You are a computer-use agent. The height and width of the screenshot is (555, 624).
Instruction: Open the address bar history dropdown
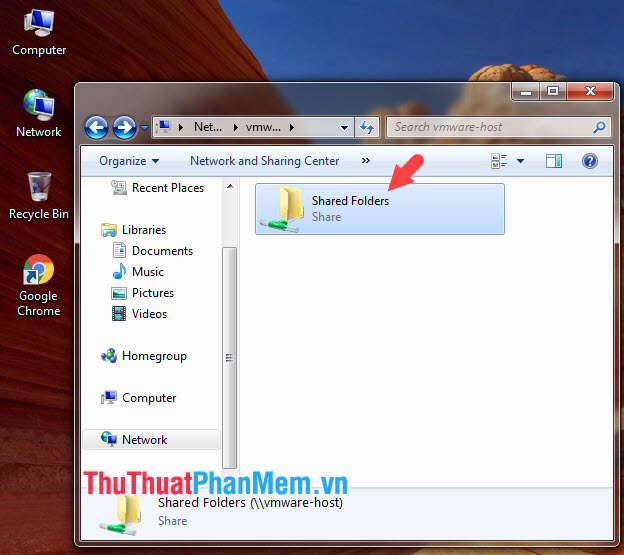[344, 128]
